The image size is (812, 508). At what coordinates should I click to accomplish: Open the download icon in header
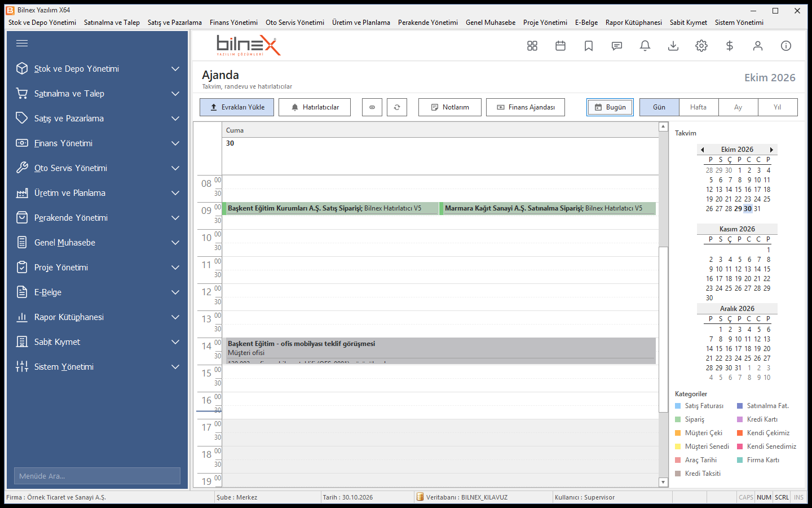pos(673,46)
